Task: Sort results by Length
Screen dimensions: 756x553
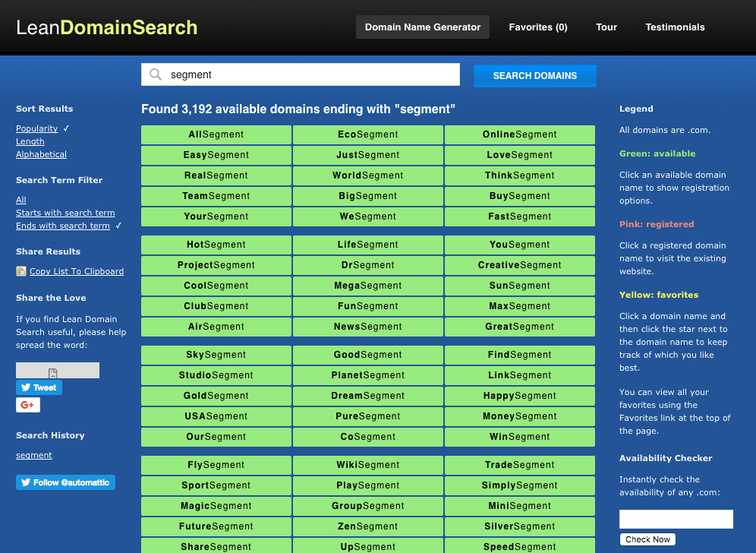Action: point(30,141)
